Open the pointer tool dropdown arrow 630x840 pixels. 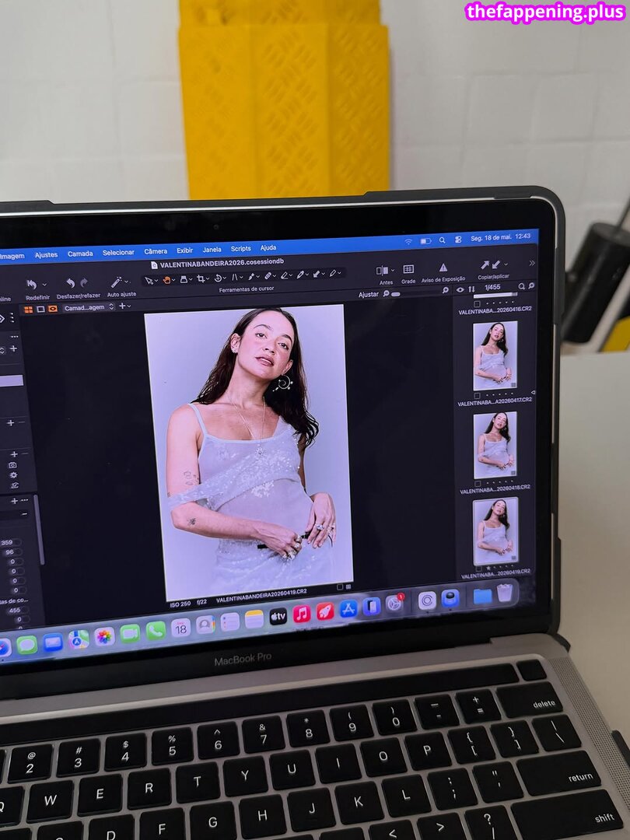pyautogui.click(x=156, y=281)
